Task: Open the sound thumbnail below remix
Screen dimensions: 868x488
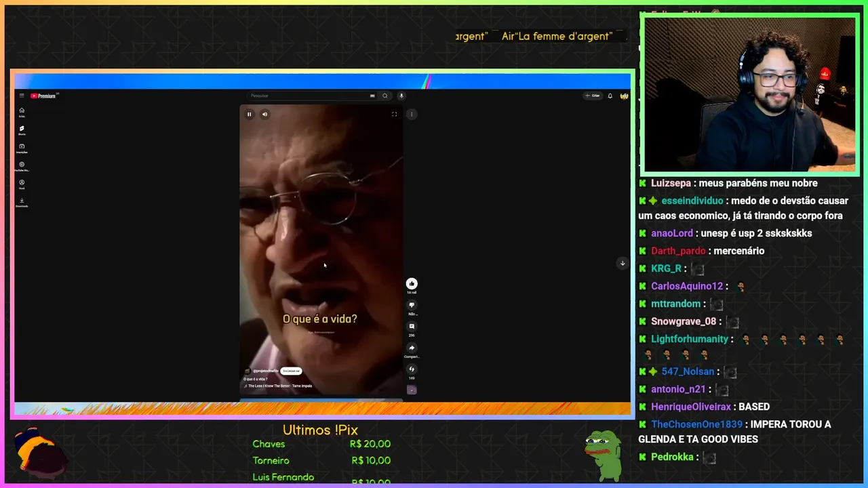Action: coord(412,390)
